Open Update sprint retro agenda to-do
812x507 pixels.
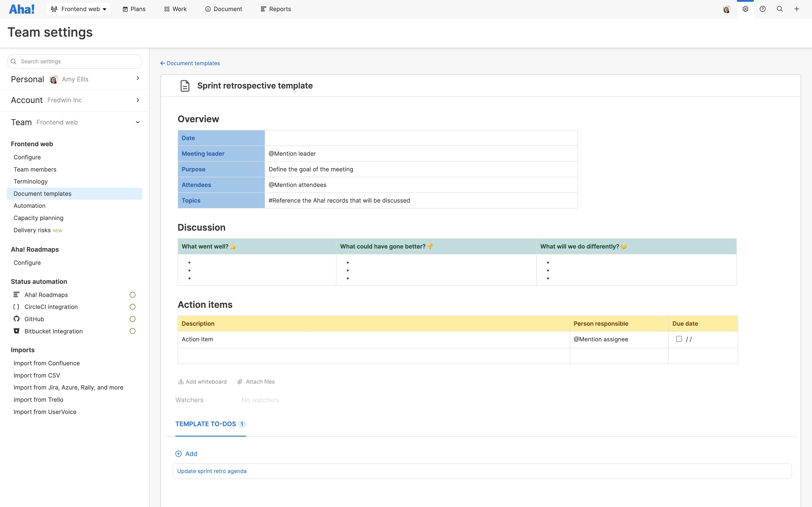coord(212,471)
